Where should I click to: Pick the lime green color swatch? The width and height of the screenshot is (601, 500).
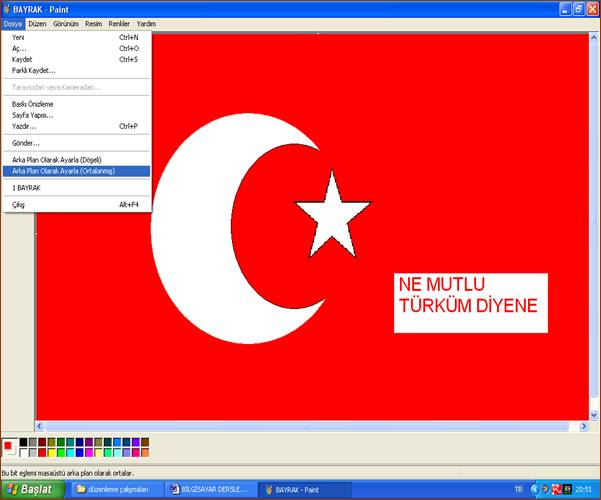point(61,452)
